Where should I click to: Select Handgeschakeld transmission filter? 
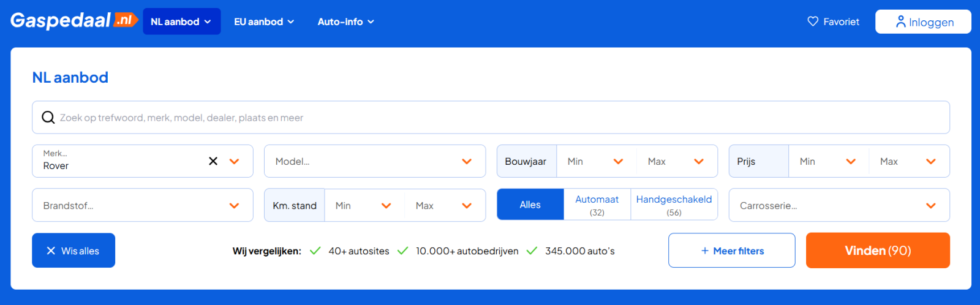[x=674, y=205]
